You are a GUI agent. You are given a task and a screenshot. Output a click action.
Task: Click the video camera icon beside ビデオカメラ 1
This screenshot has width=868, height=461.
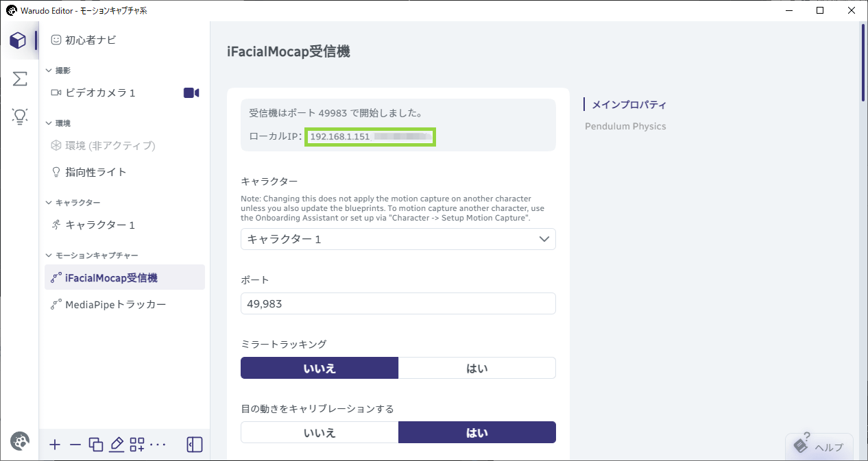tap(191, 92)
